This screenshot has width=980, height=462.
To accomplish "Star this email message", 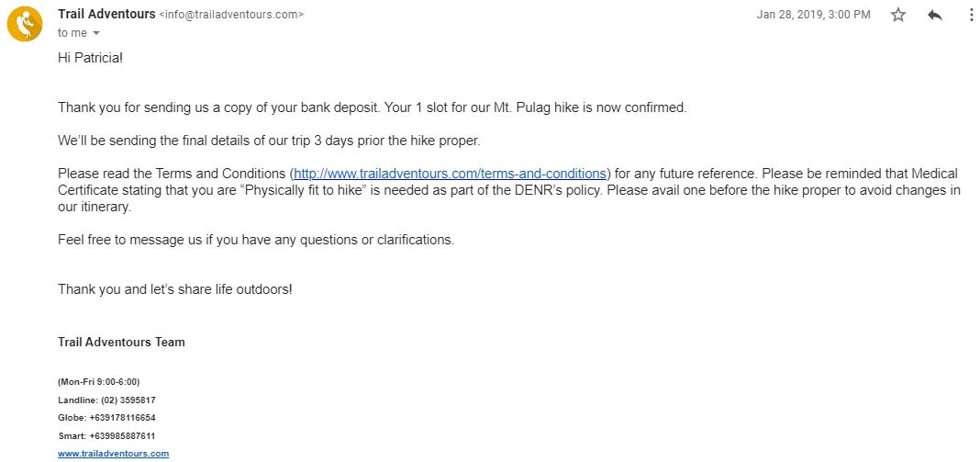I will pos(898,15).
